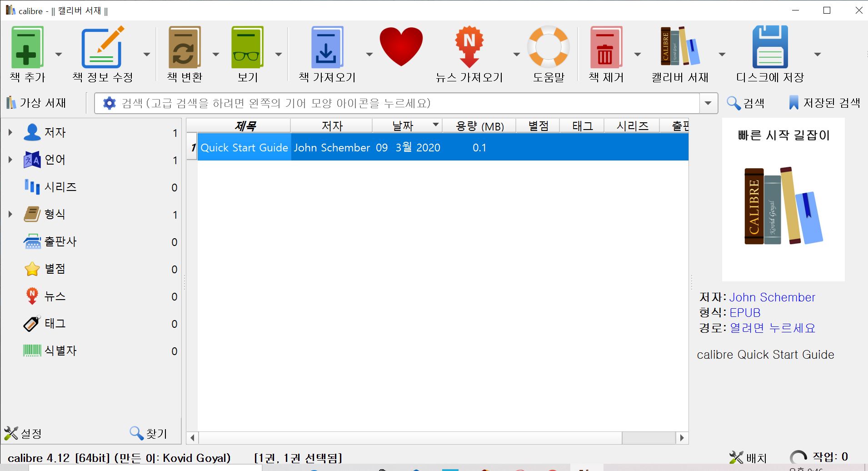Click the calibre Quick Start Guide description text

pyautogui.click(x=765, y=355)
